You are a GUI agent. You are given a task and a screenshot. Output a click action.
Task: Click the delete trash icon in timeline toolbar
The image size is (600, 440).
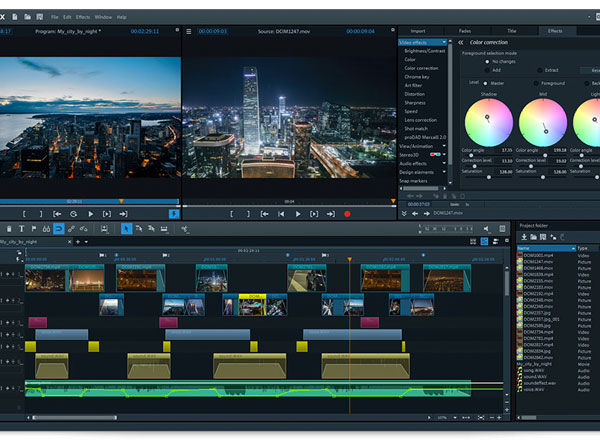[x=9, y=229]
